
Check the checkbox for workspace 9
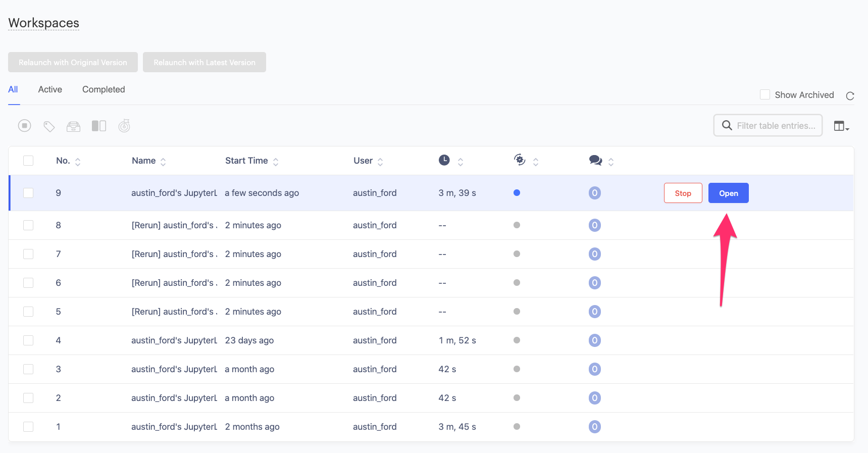(x=28, y=193)
